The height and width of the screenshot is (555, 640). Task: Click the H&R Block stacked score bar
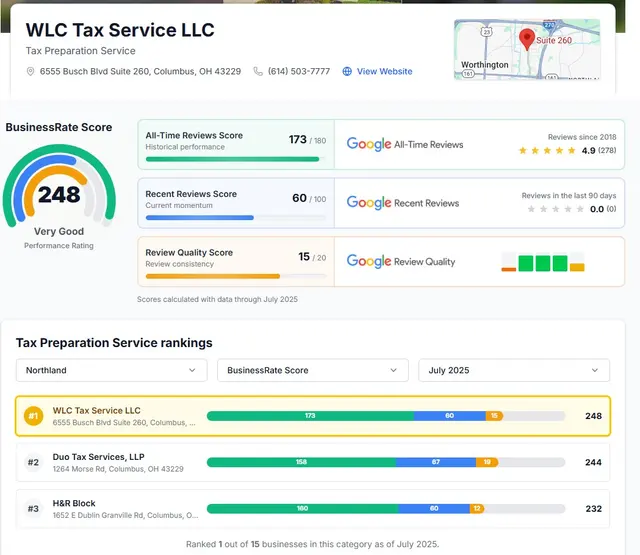tap(386, 508)
